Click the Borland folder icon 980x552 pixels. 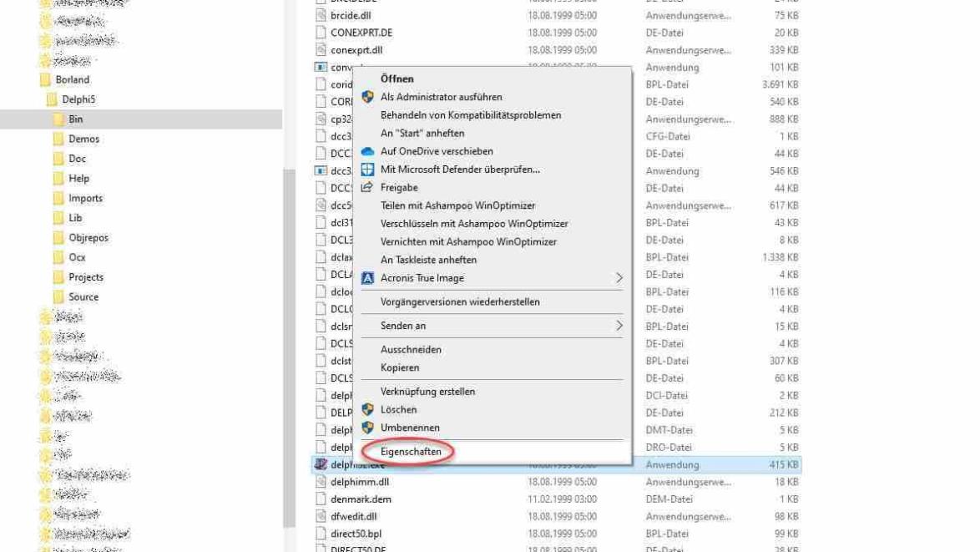[45, 79]
